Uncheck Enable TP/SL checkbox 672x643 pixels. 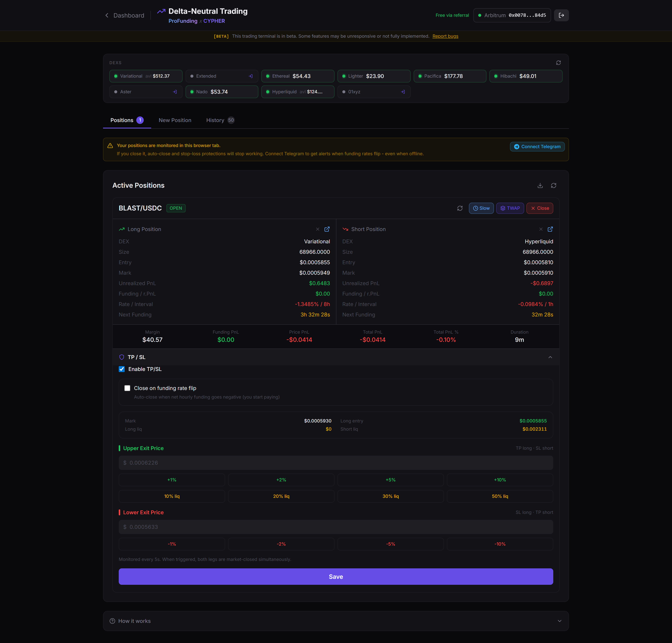122,369
